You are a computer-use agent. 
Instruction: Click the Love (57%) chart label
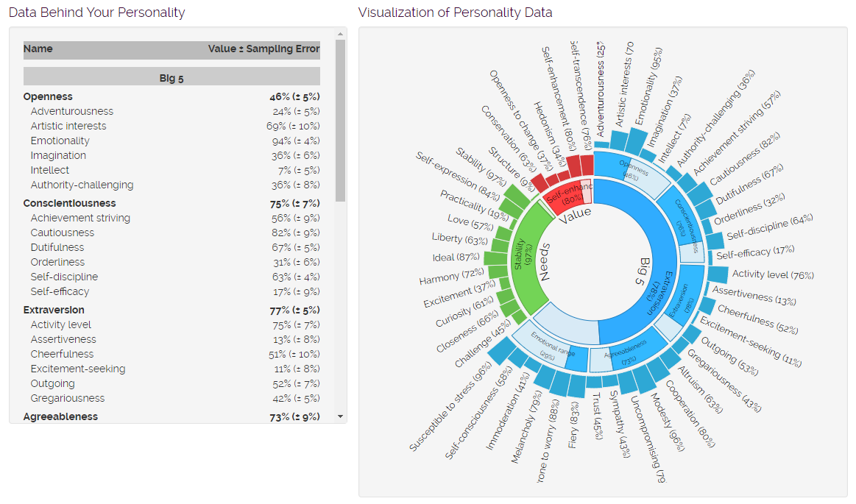(470, 222)
